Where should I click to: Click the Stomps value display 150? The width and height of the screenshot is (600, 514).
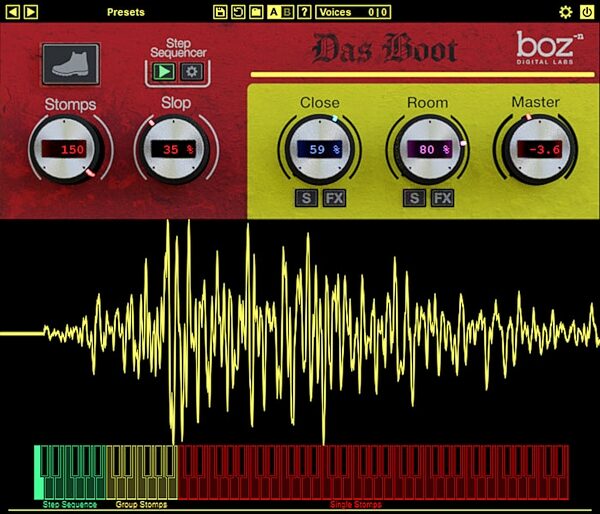(x=64, y=149)
